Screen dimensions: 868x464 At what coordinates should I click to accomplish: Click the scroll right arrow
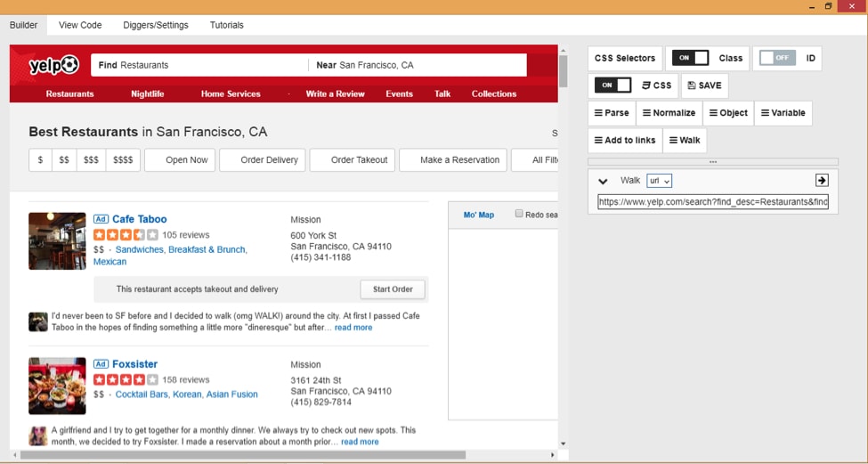(x=553, y=455)
